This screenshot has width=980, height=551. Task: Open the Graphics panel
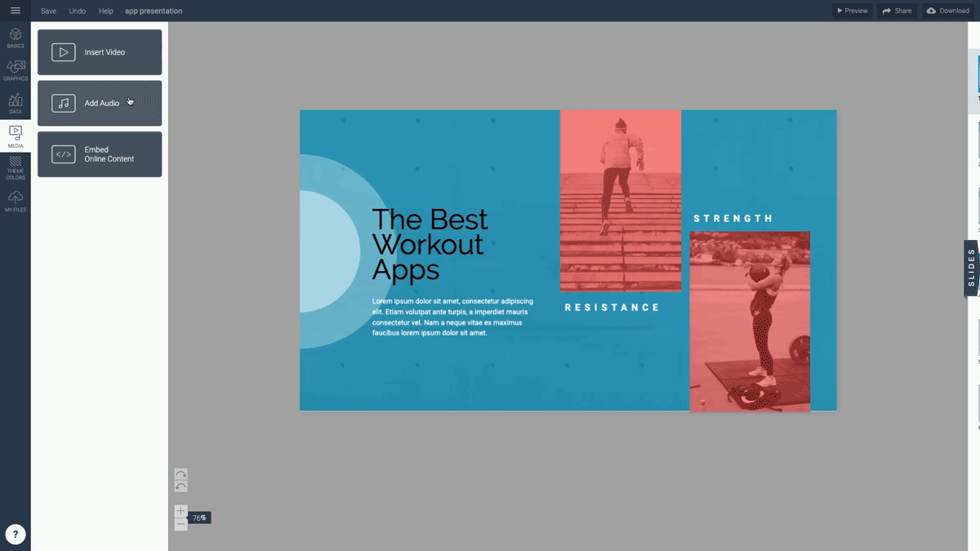click(x=15, y=70)
